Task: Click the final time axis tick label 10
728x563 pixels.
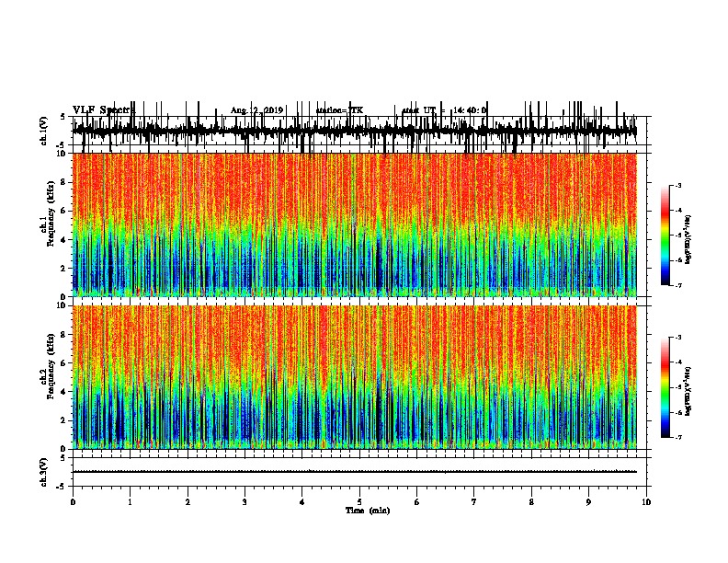Action: pyautogui.click(x=646, y=502)
